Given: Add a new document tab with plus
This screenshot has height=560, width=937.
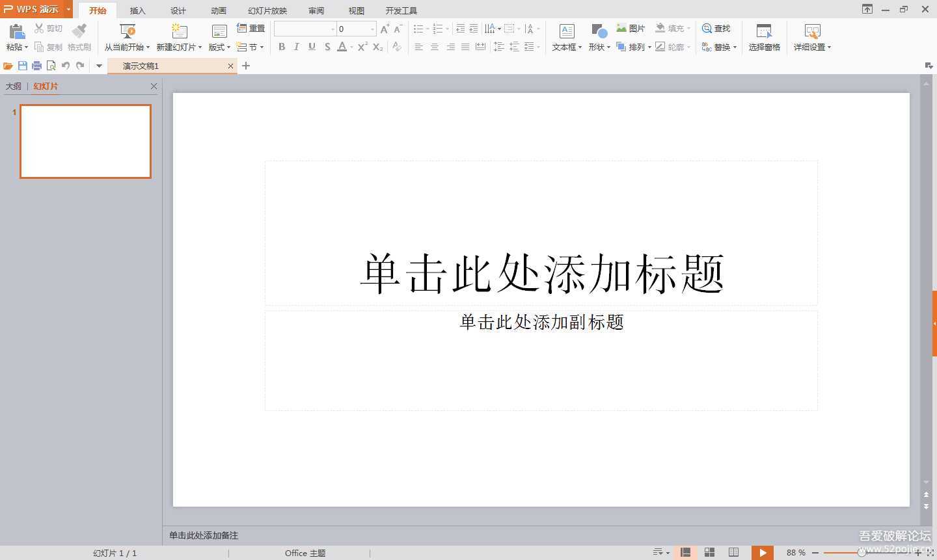Looking at the screenshot, I should point(246,66).
